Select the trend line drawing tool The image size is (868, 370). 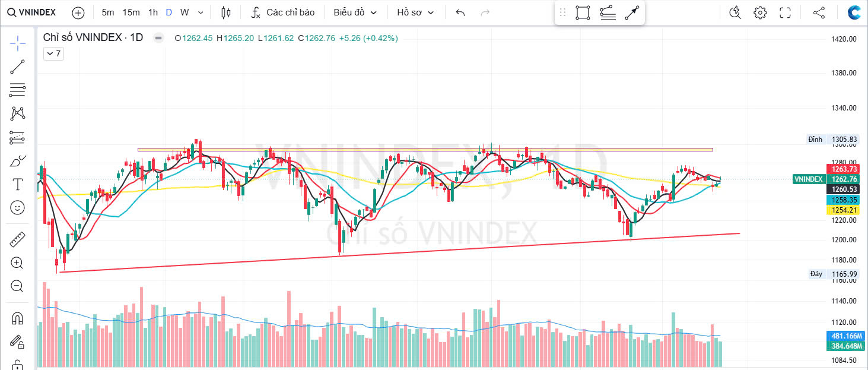pyautogui.click(x=18, y=67)
